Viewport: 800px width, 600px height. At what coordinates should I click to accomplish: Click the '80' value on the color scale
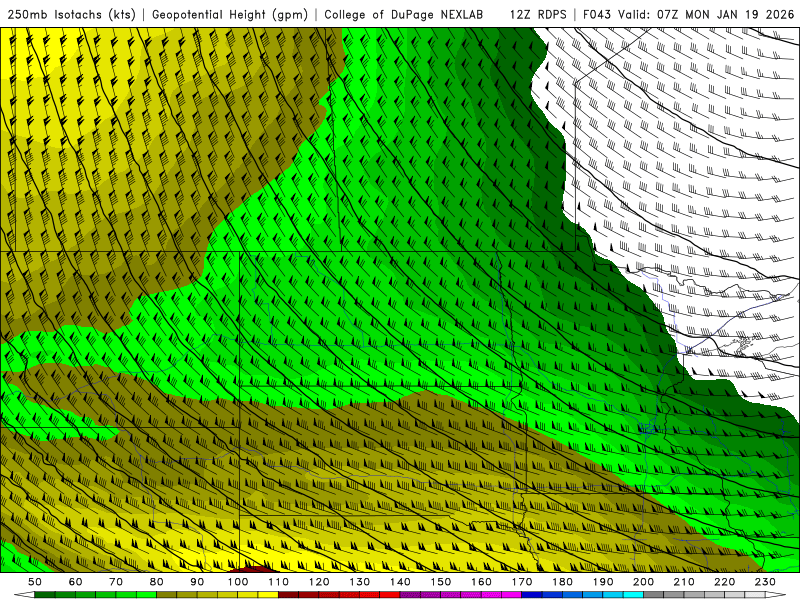(157, 582)
